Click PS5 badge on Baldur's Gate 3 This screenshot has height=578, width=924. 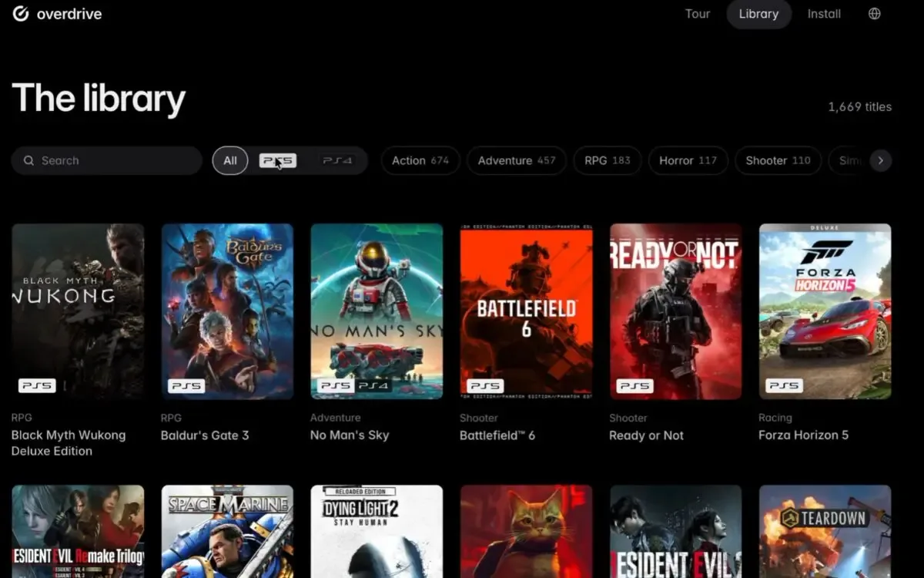coord(186,385)
